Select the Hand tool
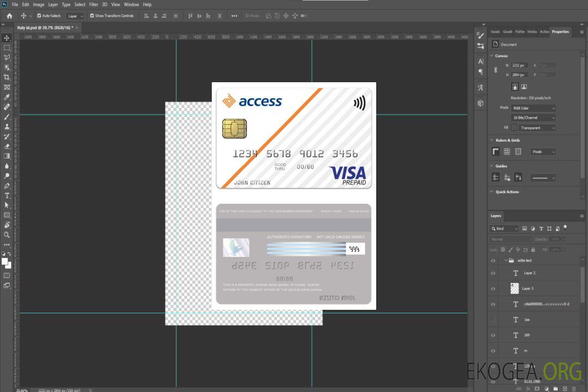 (x=7, y=225)
